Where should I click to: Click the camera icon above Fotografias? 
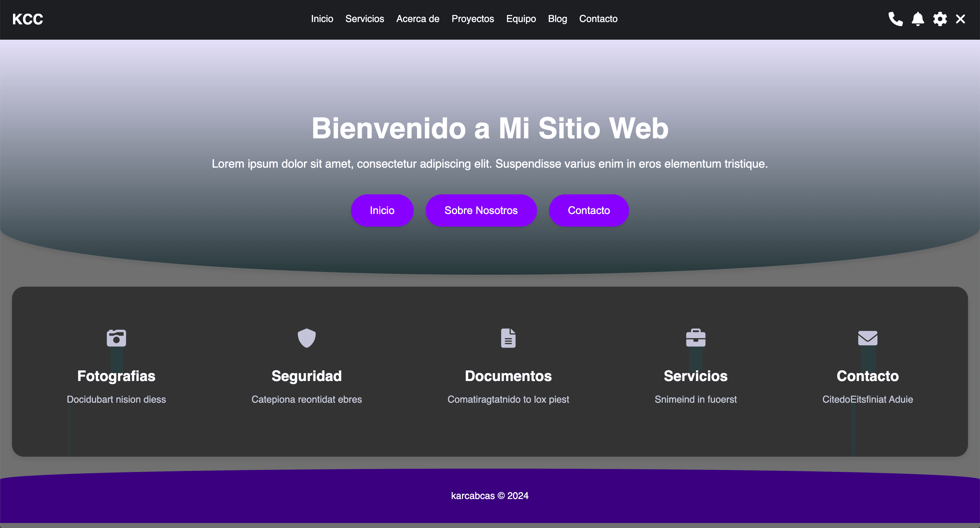(116, 338)
